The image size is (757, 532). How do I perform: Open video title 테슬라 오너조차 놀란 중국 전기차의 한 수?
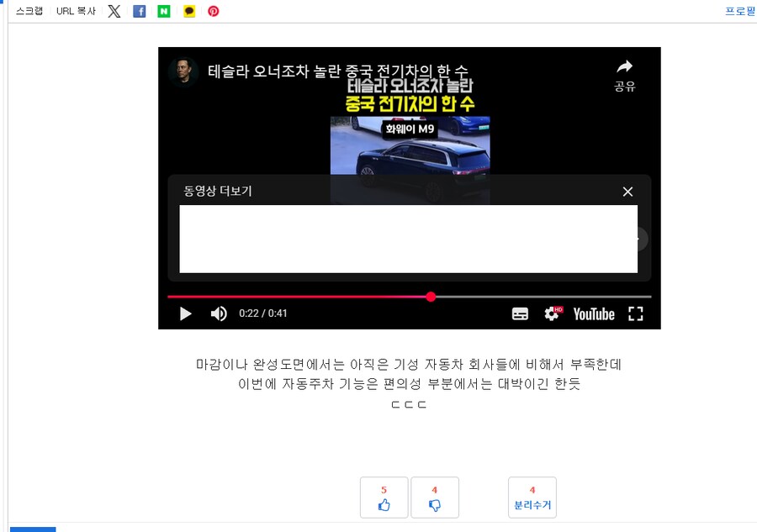click(x=338, y=71)
